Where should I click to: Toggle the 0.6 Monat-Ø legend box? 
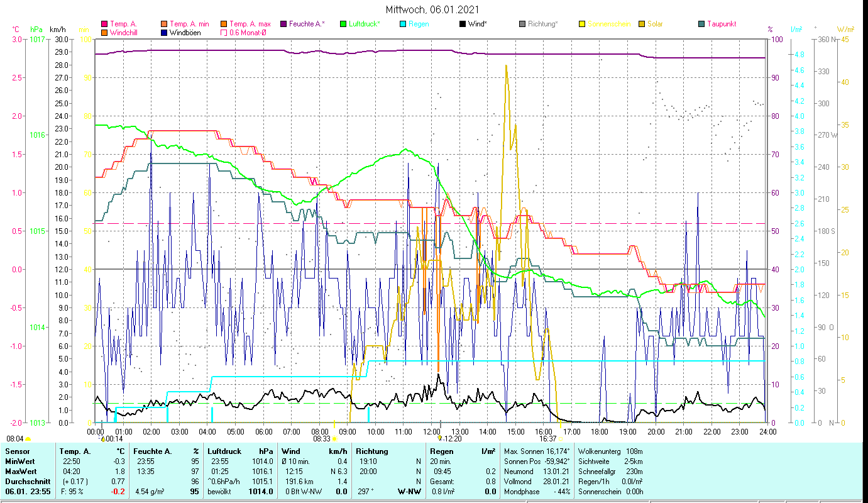224,33
